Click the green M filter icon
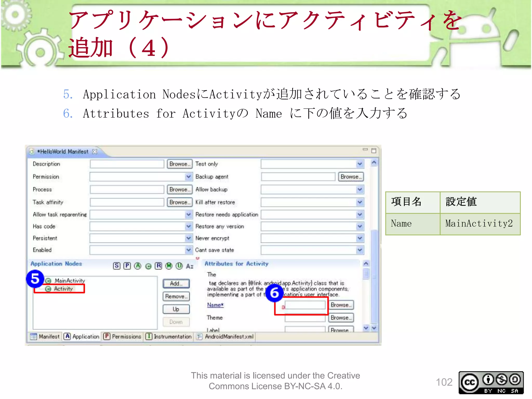 [169, 266]
